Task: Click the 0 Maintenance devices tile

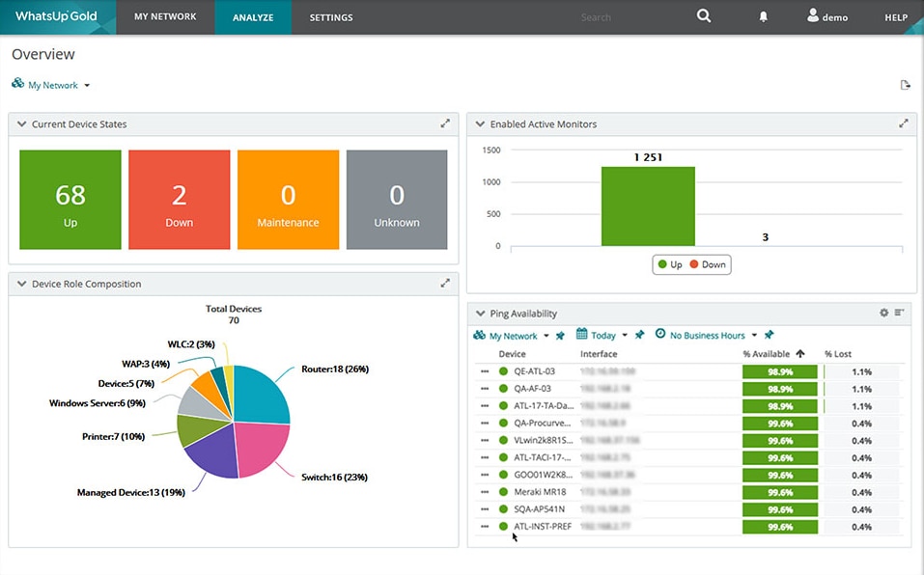Action: pyautogui.click(x=288, y=200)
